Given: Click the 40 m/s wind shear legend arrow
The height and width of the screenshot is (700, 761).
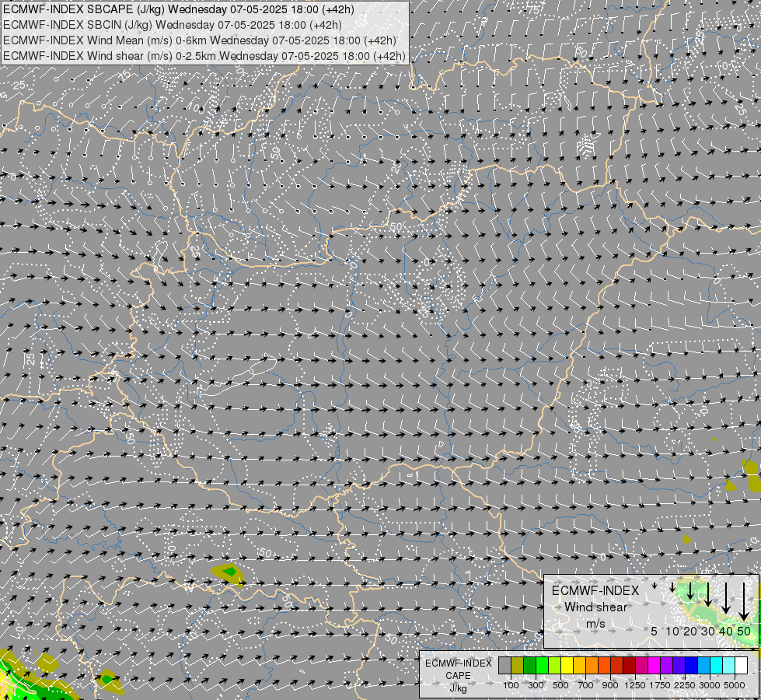Looking at the screenshot, I should click(x=725, y=598).
